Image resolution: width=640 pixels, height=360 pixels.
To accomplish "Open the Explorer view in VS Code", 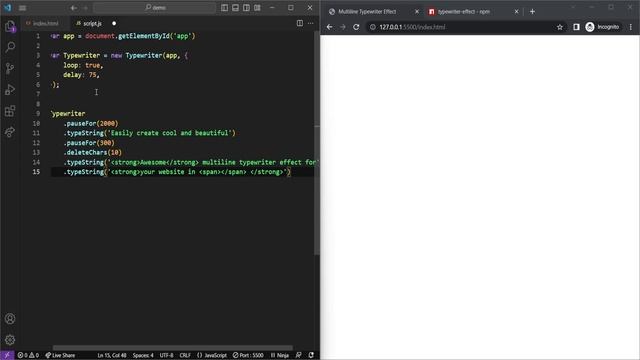I will tap(10, 27).
